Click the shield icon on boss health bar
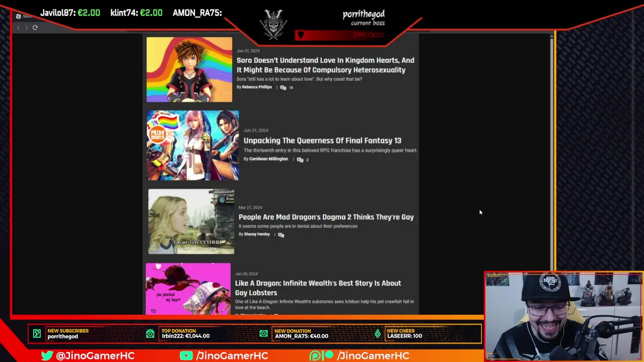 pos(301,35)
